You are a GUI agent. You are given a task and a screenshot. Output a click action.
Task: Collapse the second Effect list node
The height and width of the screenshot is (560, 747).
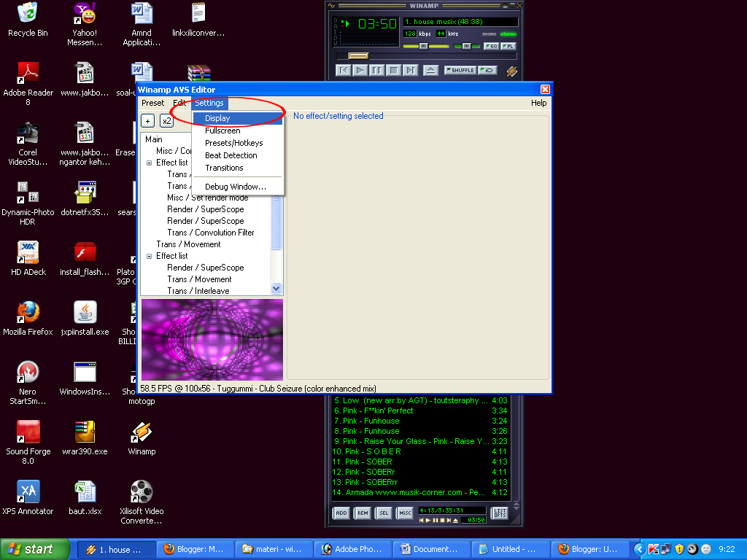tap(149, 256)
